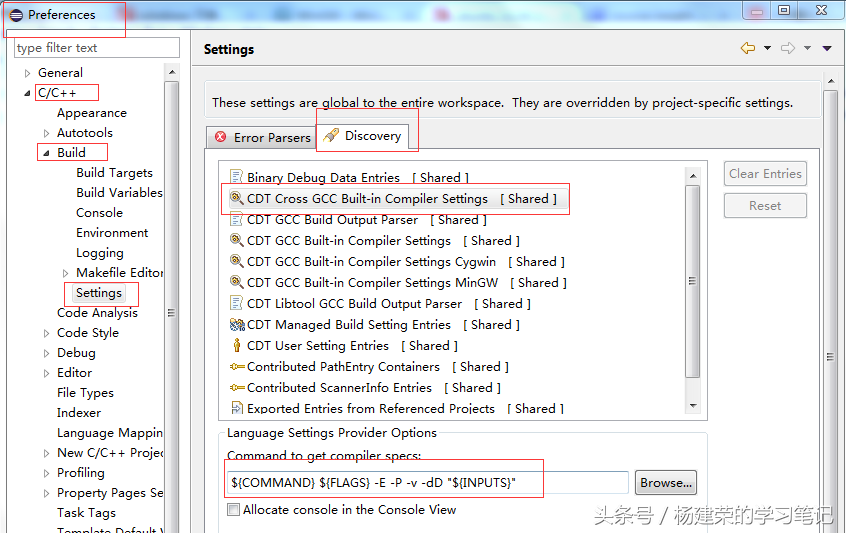The height and width of the screenshot is (533, 846).
Task: Select CDT GCC Built-in Compiler Settings Cygwin
Action: coord(406,262)
